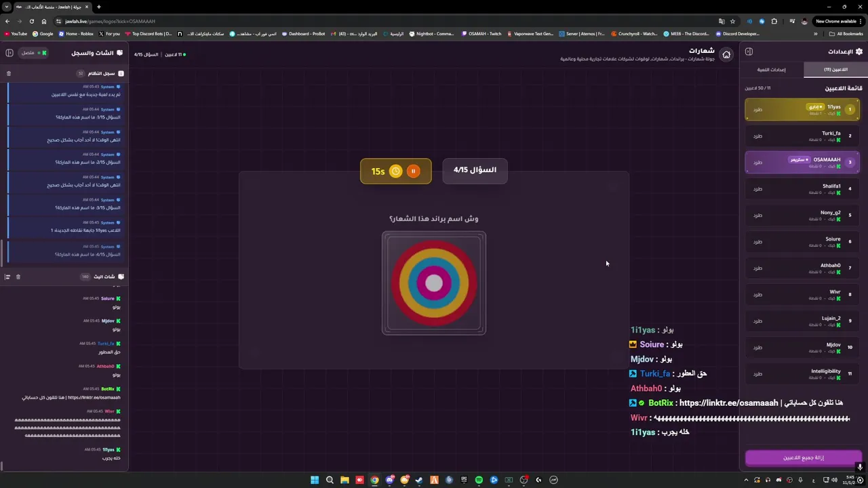The width and height of the screenshot is (868, 488).
Task: Toggle stream chat list view icon
Action: (7, 277)
